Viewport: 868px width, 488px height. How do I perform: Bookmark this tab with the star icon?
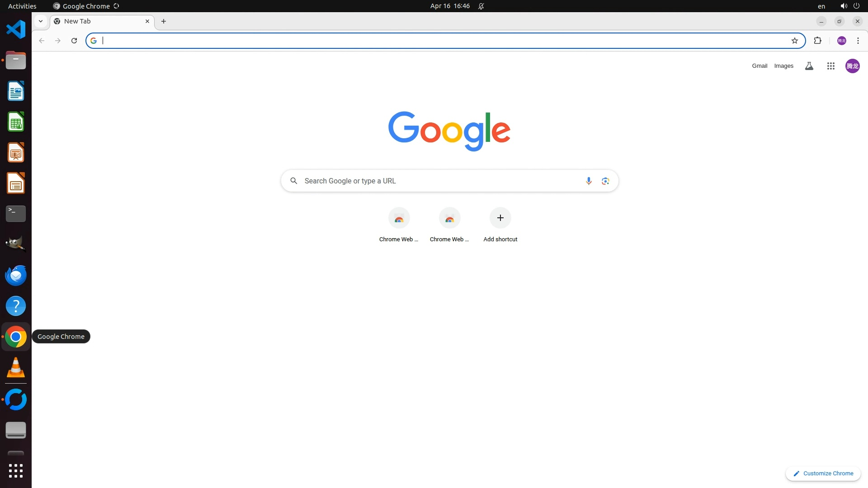[x=795, y=41]
